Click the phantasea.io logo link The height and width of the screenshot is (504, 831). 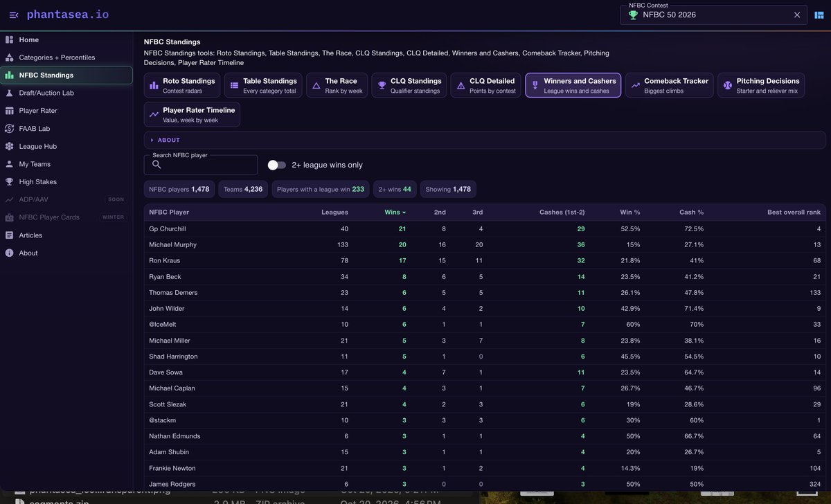(68, 14)
